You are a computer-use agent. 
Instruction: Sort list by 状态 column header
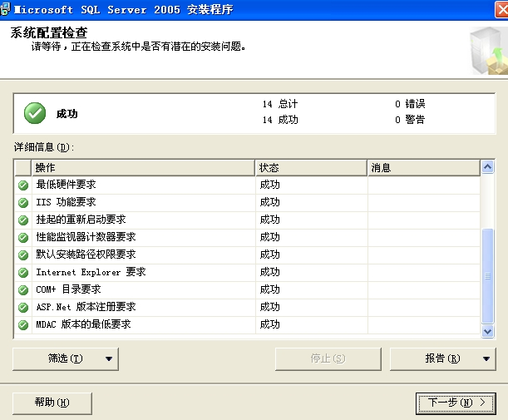[x=310, y=168]
